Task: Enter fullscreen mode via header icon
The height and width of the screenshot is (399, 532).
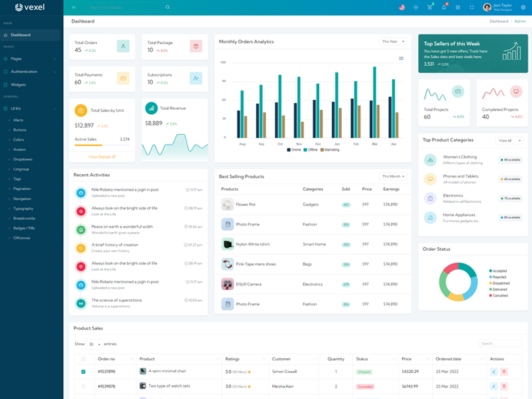Action: pos(471,7)
